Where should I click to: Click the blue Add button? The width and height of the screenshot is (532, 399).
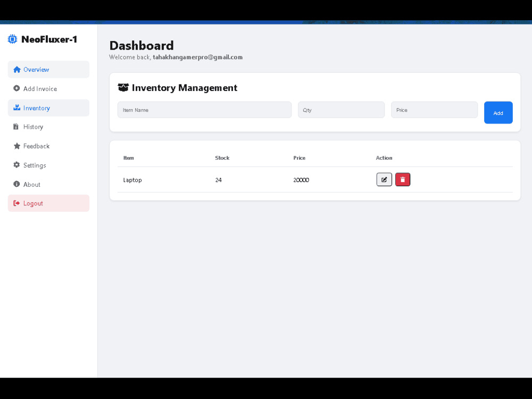click(x=498, y=113)
